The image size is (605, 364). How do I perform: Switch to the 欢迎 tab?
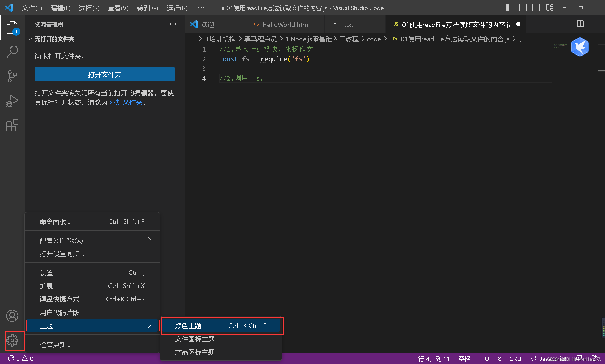tap(215, 24)
